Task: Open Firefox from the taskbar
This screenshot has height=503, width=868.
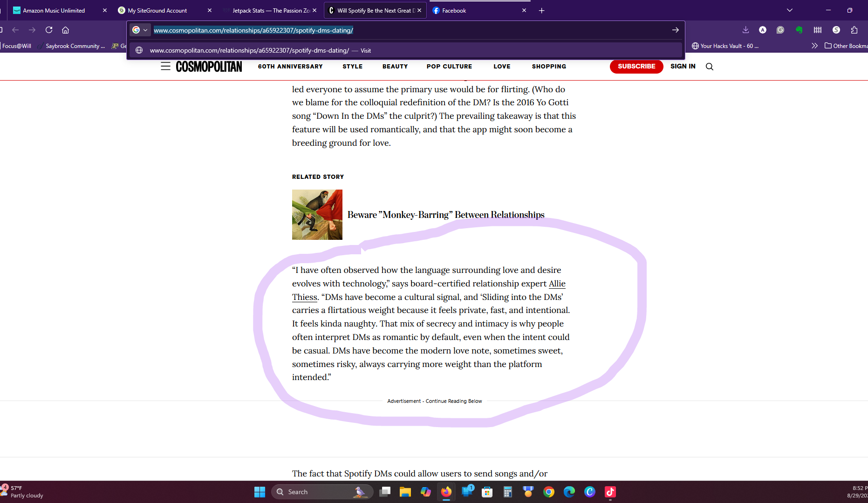Action: 446,492
